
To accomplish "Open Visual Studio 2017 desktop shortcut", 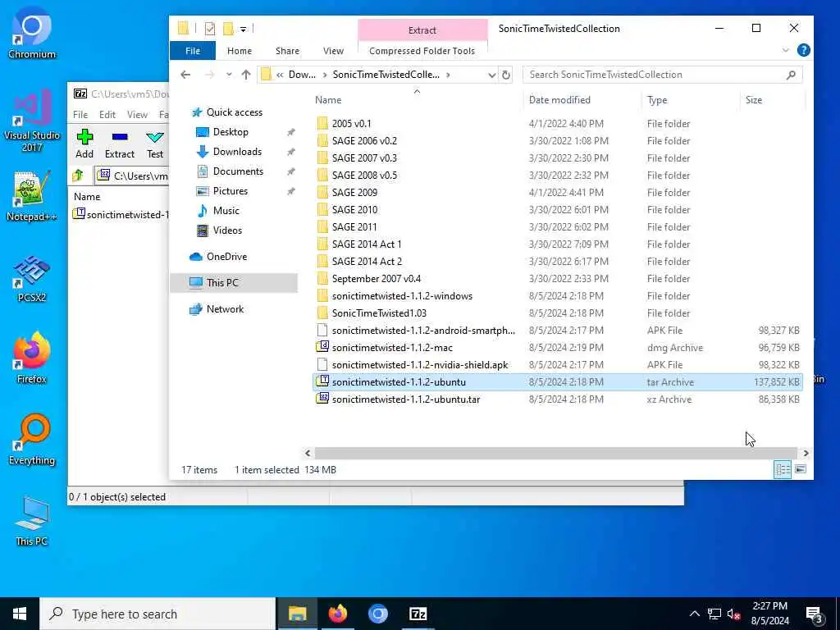I will [x=32, y=121].
